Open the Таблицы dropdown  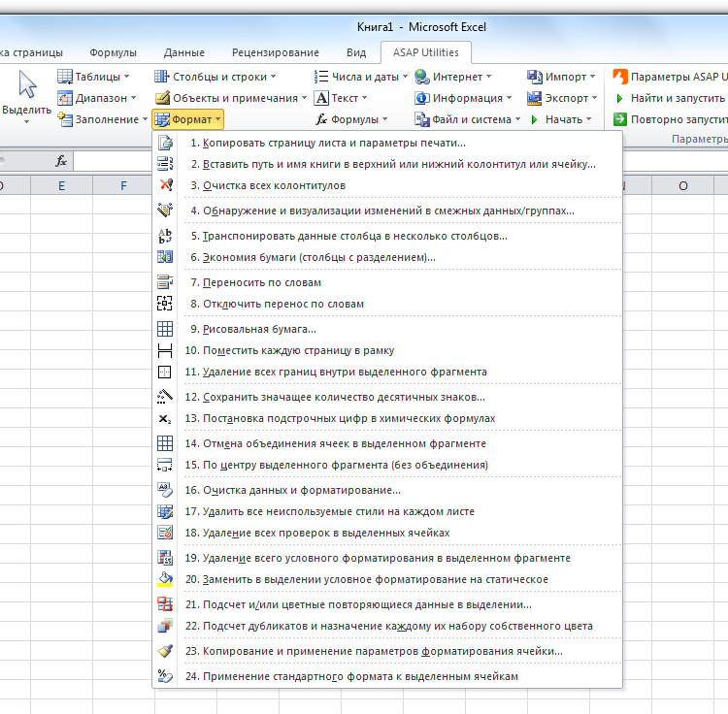(93, 77)
